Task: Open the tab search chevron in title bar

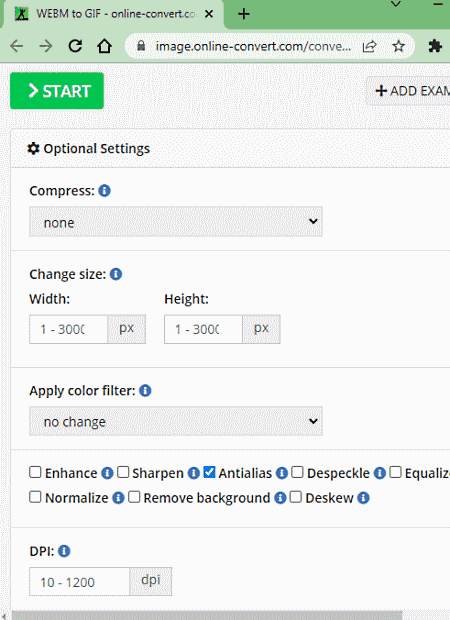Action: click(x=396, y=4)
